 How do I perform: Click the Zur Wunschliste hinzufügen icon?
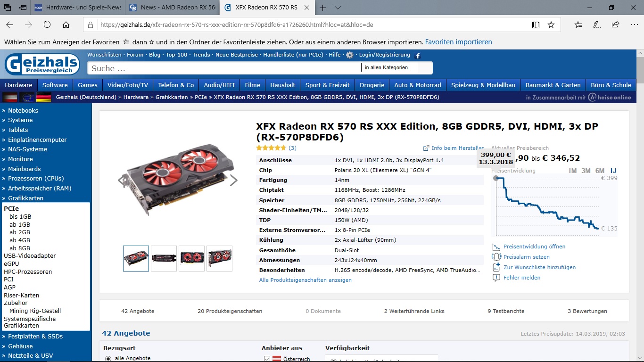(x=496, y=267)
